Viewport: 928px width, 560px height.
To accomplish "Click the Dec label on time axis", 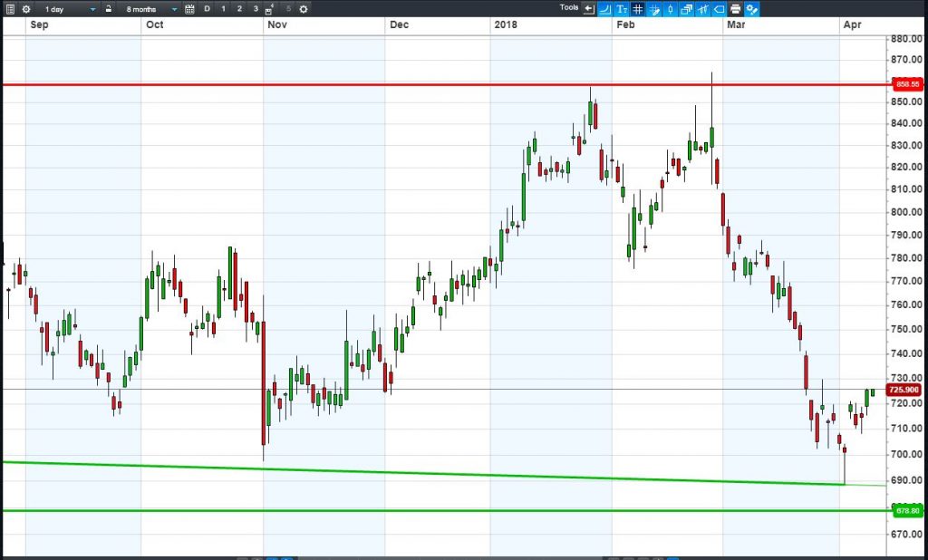I will point(399,24).
